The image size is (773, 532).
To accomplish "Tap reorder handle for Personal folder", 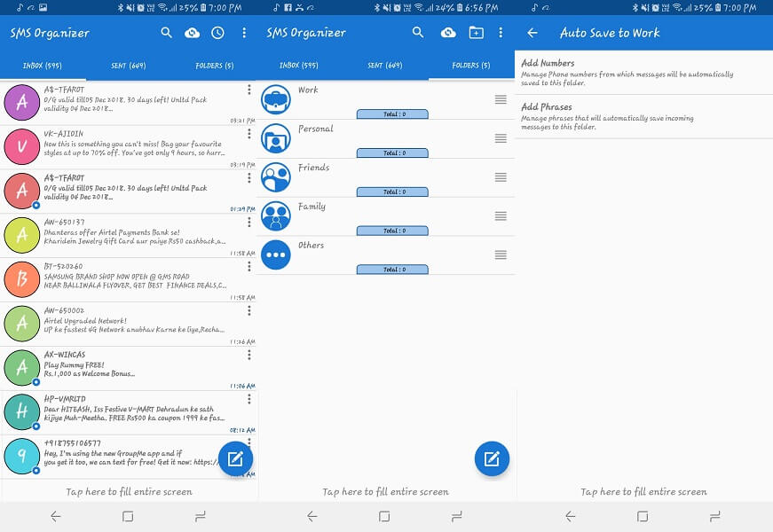I will [501, 138].
